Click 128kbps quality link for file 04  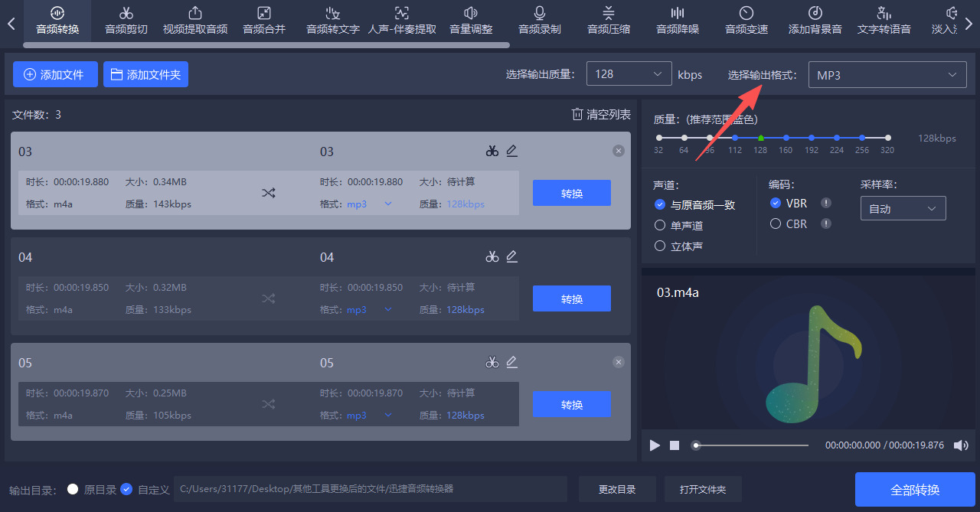pyautogui.click(x=465, y=309)
